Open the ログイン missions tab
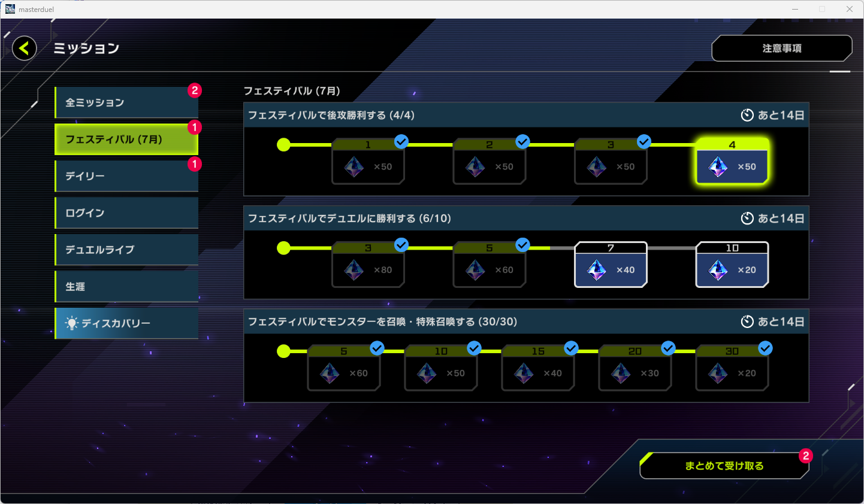 (126, 213)
